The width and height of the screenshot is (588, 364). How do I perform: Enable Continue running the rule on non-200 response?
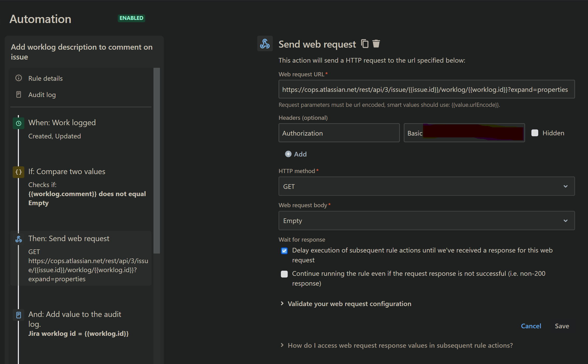(284, 274)
